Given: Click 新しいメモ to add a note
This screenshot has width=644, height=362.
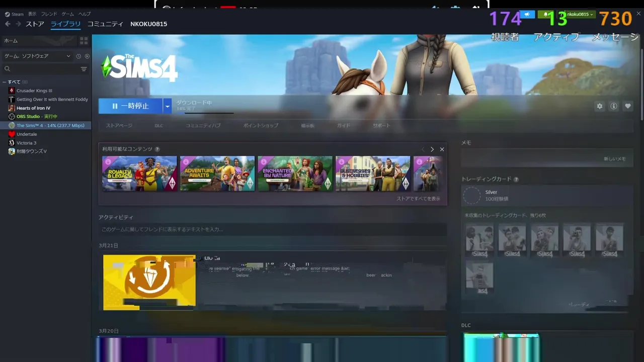Looking at the screenshot, I should (615, 159).
